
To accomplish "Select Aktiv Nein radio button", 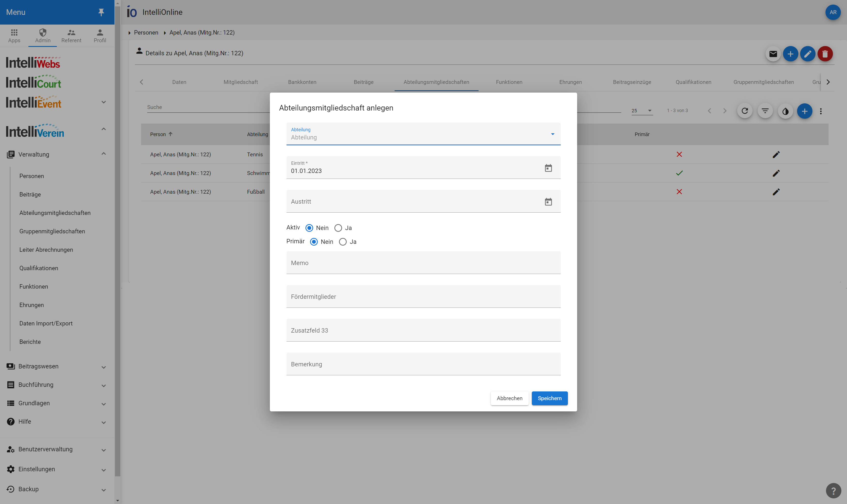I will point(309,228).
